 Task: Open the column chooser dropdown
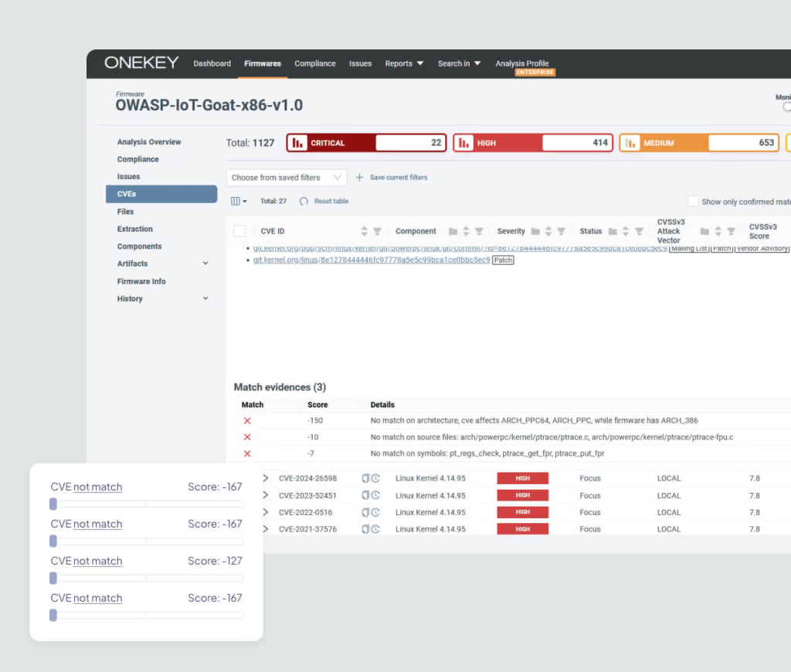point(239,202)
